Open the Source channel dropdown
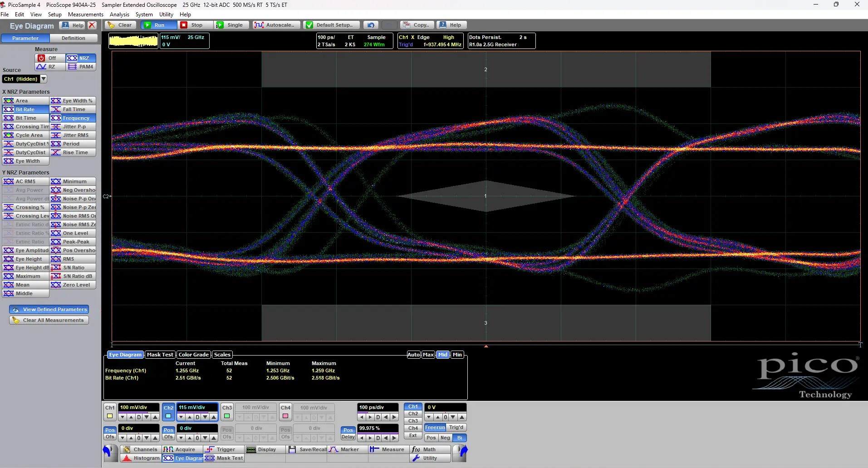Screen dimensions: 868x468 click(44, 79)
